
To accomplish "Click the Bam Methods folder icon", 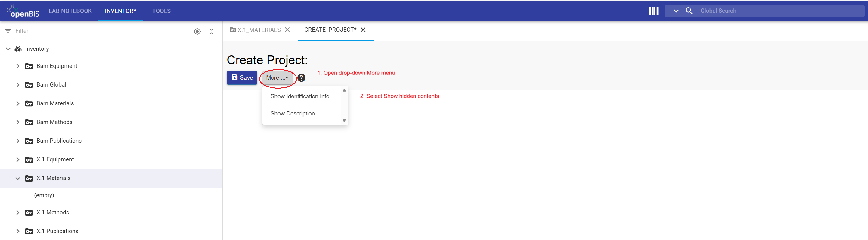I will pos(29,122).
